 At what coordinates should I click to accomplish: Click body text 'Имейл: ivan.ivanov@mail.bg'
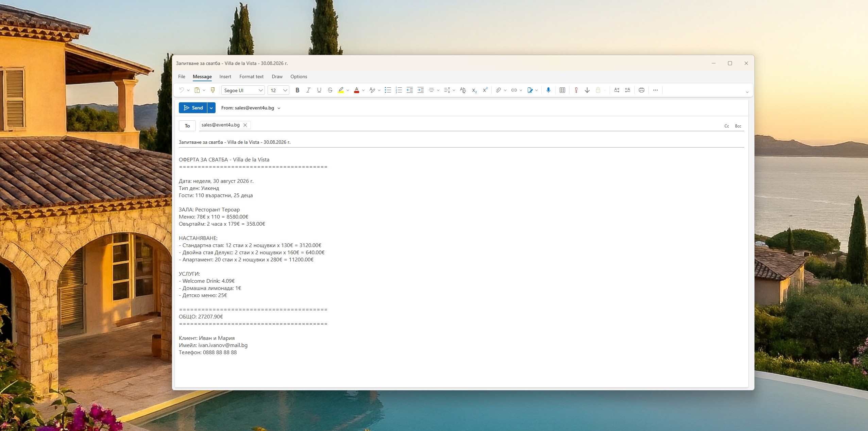pyautogui.click(x=213, y=345)
